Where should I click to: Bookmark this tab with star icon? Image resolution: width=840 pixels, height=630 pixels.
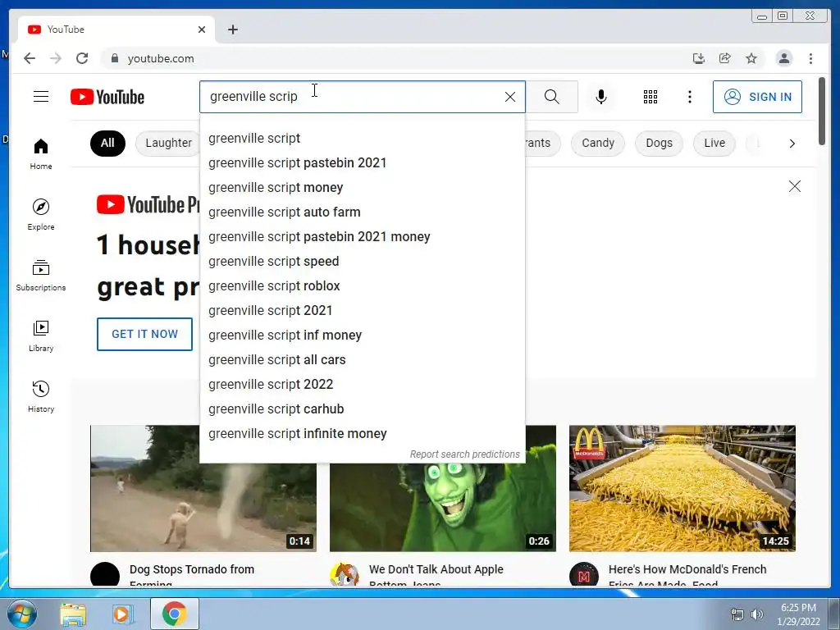click(751, 58)
